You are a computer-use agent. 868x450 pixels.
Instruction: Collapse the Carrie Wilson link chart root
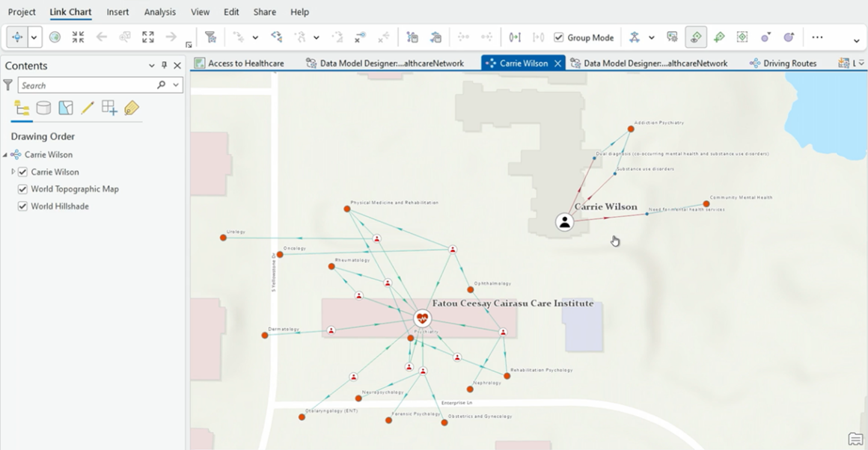(x=5, y=155)
